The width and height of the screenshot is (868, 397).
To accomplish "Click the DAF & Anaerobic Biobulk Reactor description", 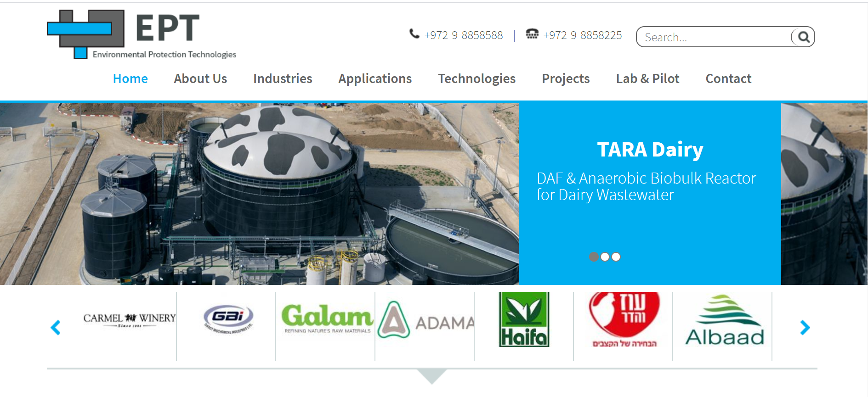I will click(646, 186).
